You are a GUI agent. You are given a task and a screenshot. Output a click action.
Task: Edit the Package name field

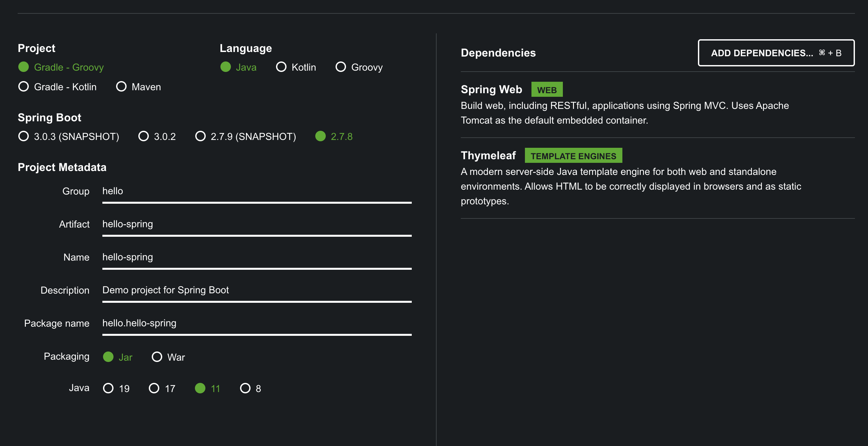257,324
